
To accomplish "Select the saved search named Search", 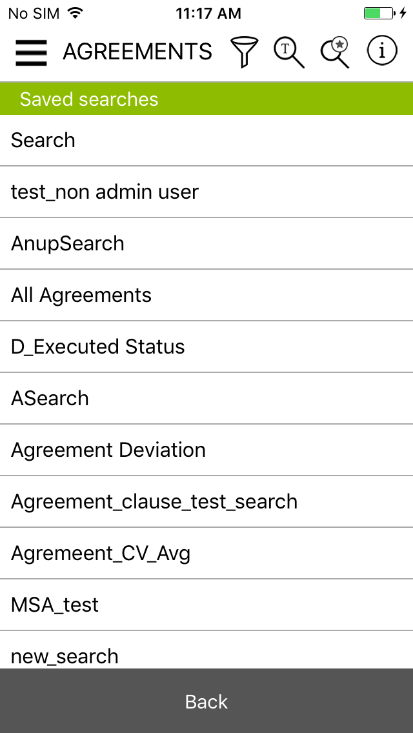I will pyautogui.click(x=206, y=140).
